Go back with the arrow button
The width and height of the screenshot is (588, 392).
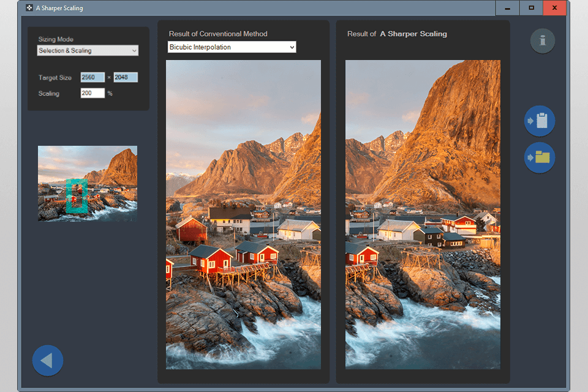48,360
